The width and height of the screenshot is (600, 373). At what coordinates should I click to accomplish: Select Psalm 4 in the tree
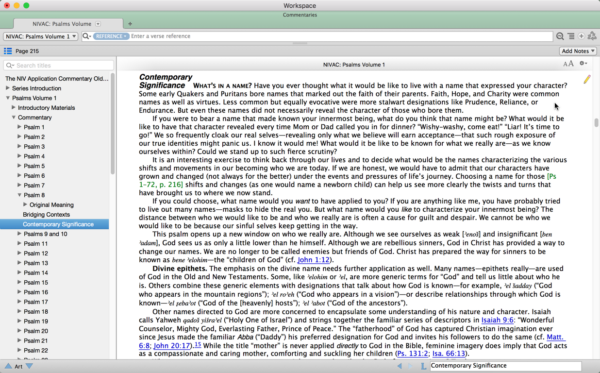tap(34, 156)
